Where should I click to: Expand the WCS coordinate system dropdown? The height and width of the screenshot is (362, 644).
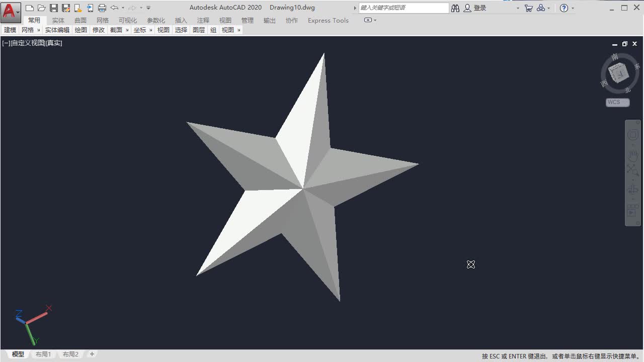618,103
